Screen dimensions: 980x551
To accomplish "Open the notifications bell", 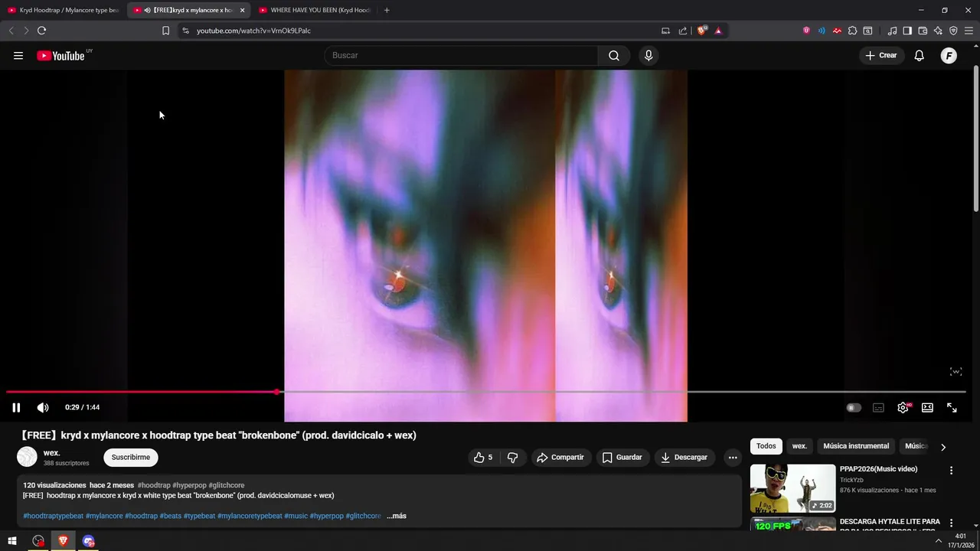I will click(x=920, y=55).
